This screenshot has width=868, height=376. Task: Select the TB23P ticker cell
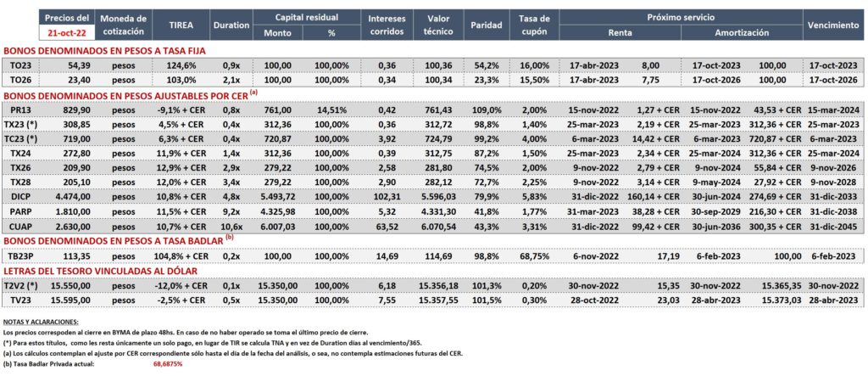pos(19,256)
